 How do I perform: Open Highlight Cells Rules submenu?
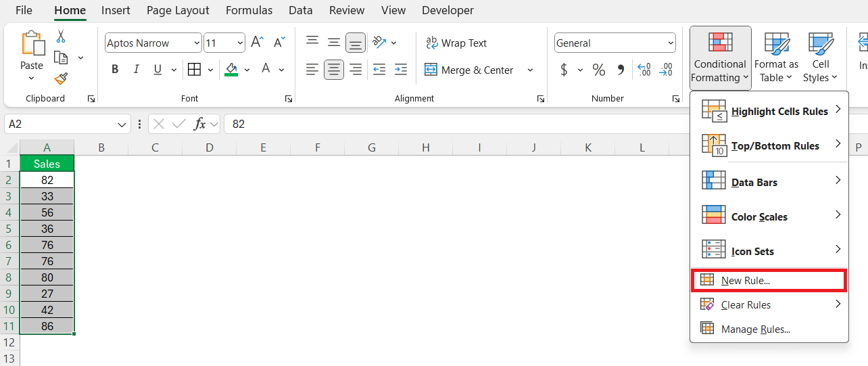coord(769,111)
